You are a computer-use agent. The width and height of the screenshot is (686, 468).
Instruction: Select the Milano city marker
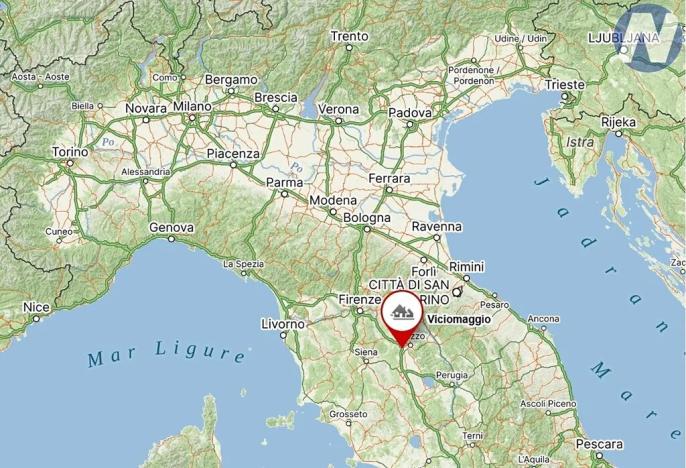[192, 118]
